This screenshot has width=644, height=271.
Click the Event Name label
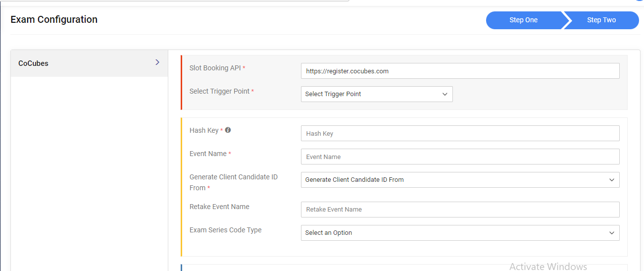208,154
